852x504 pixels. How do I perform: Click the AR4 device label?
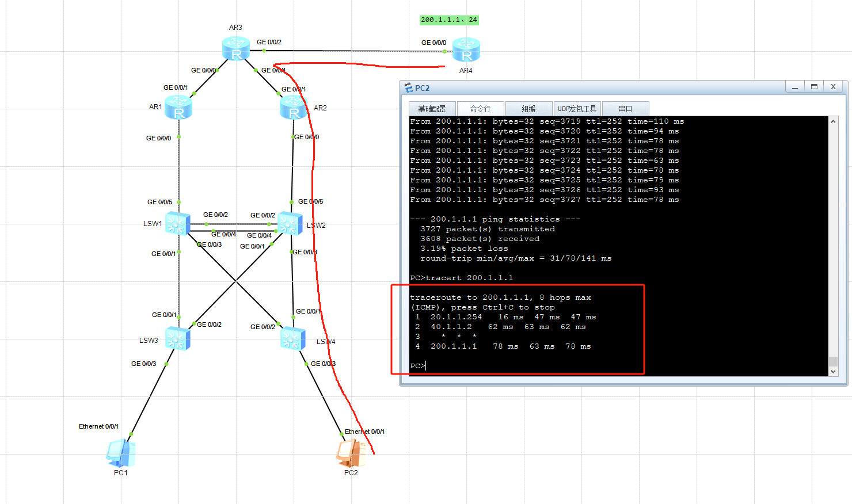[x=466, y=71]
